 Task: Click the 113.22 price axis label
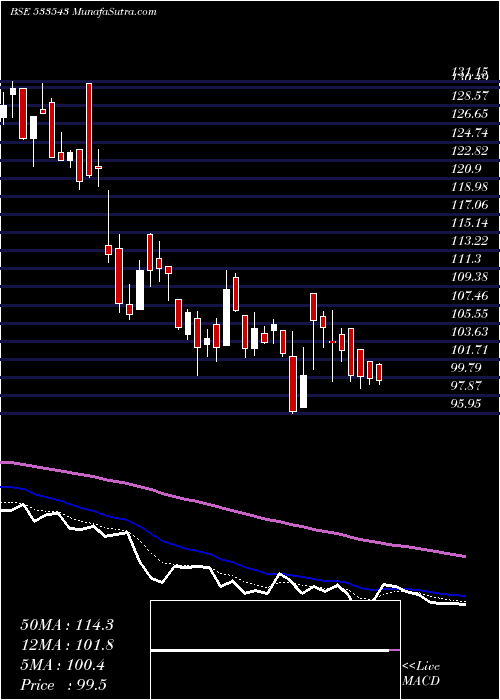[470, 242]
